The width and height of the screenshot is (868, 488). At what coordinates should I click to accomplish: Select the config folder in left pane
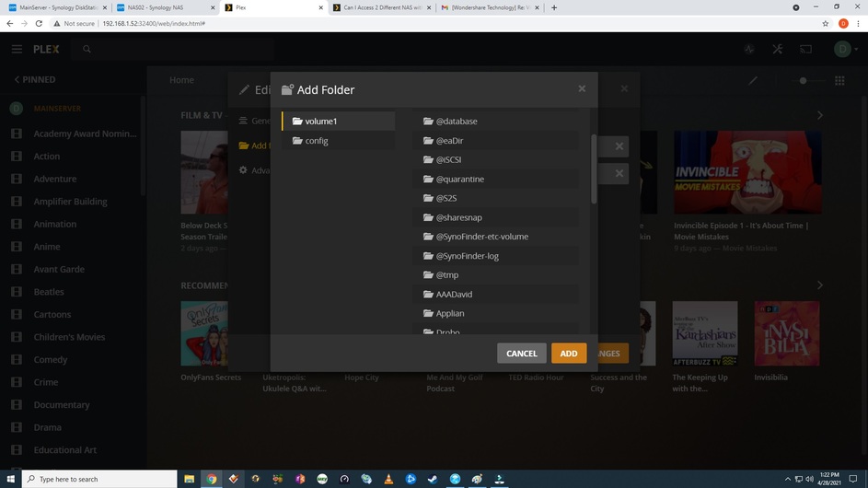coord(338,141)
